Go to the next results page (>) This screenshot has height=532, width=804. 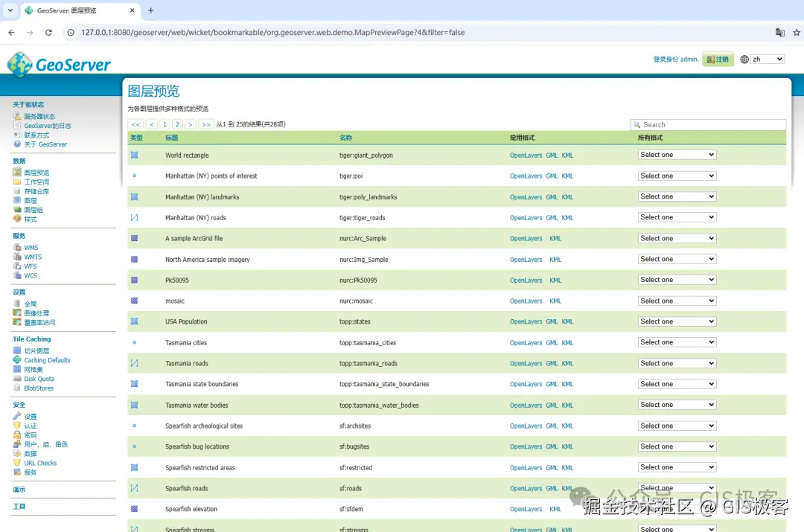(191, 124)
